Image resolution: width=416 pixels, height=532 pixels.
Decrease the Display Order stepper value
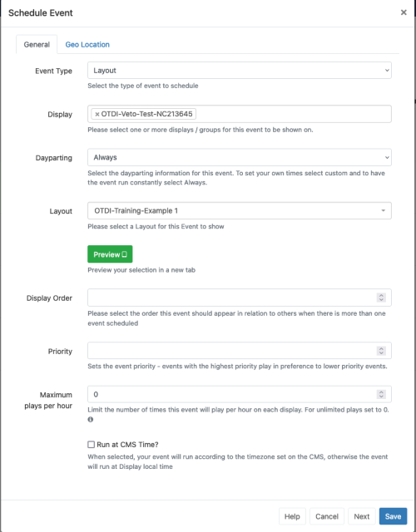click(381, 300)
